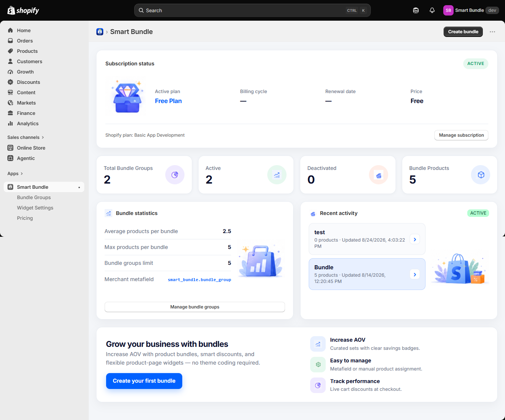
Task: Click the search magnifier icon
Action: 141,10
